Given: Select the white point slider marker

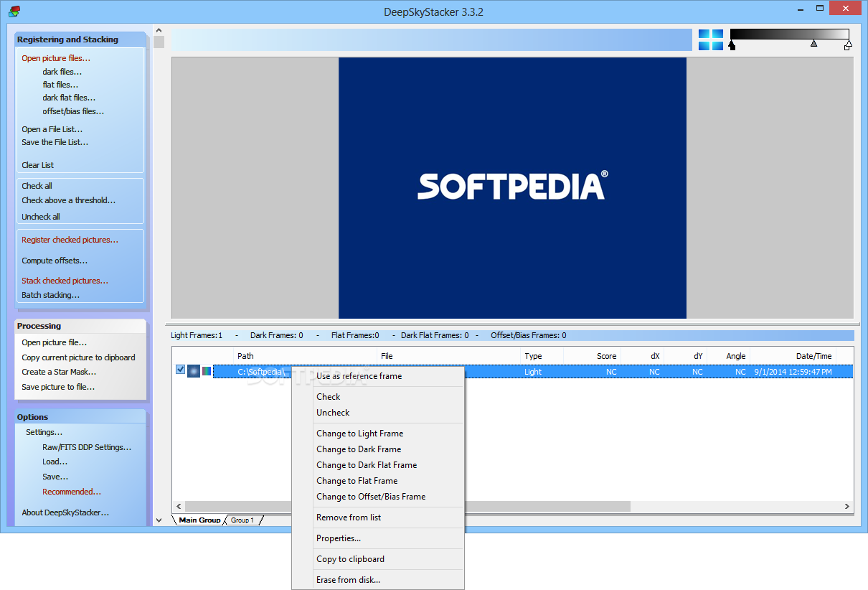Looking at the screenshot, I should pos(848,45).
